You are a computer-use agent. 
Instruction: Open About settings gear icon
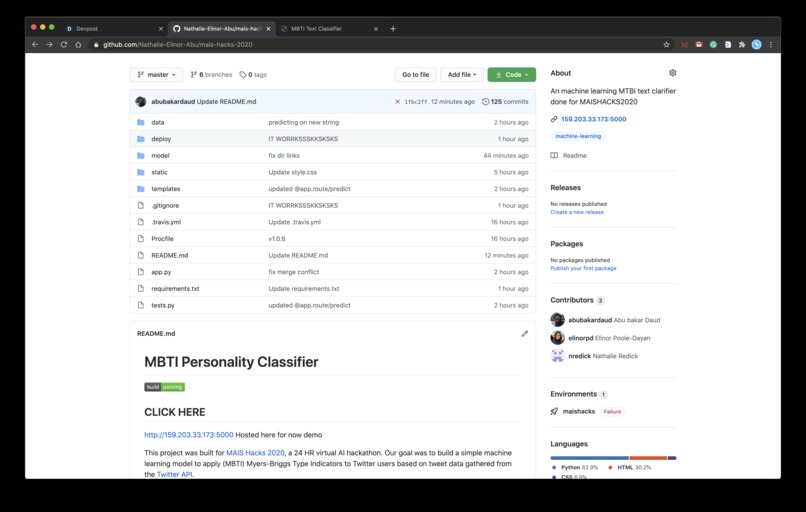[672, 73]
